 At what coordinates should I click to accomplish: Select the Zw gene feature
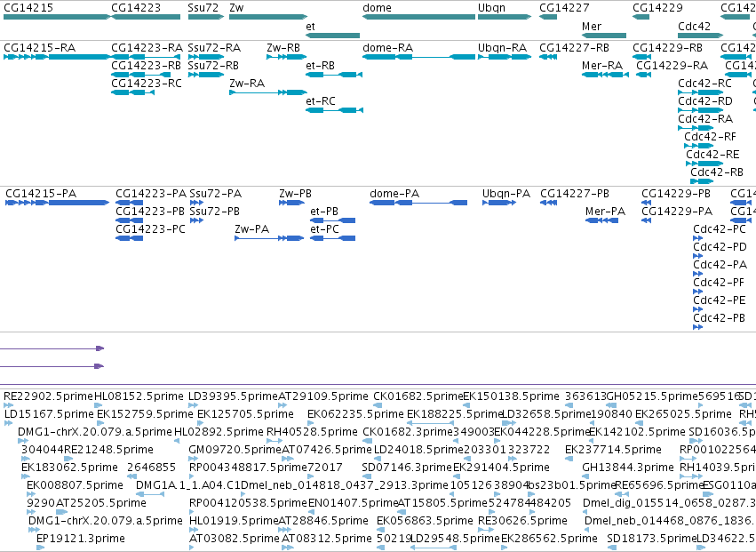tap(268, 17)
